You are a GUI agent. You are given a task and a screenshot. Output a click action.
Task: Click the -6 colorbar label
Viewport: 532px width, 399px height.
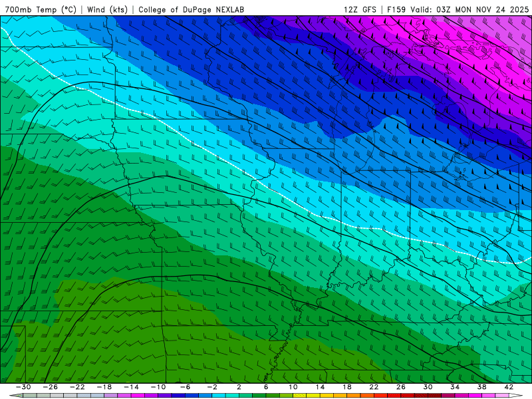[186, 387]
